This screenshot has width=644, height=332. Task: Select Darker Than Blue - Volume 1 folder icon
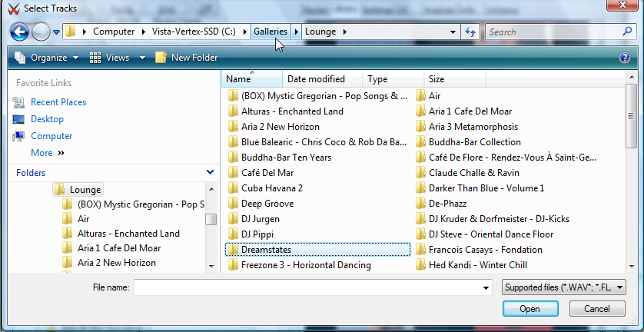(420, 188)
